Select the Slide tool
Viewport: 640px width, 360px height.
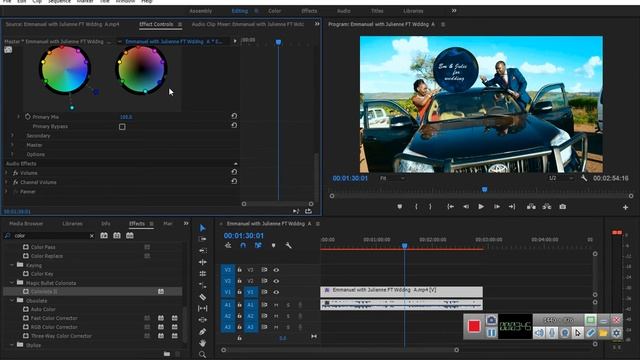[x=202, y=320]
